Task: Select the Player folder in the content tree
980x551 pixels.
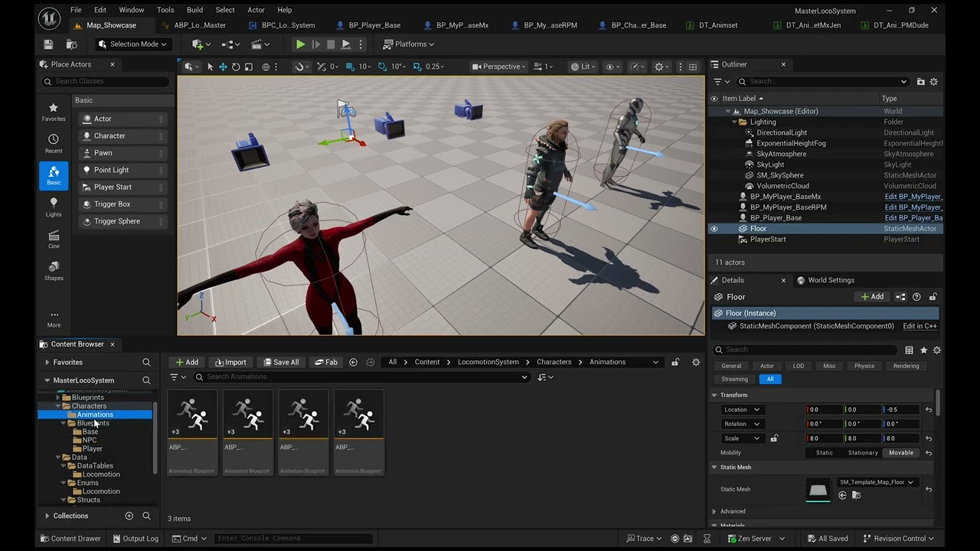Action: coord(92,449)
